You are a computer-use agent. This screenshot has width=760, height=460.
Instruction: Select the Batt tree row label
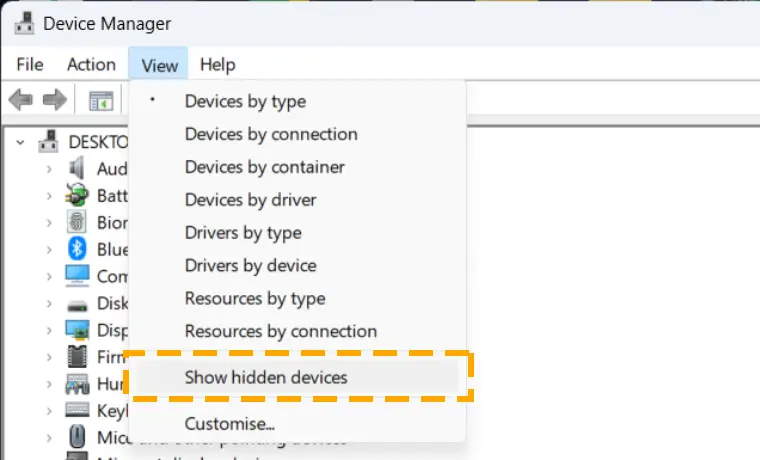click(112, 196)
